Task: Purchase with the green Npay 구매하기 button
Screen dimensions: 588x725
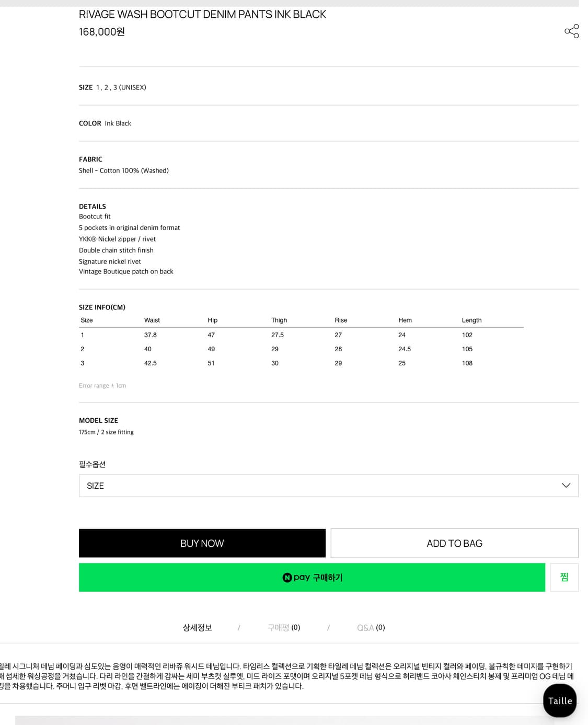Action: pyautogui.click(x=312, y=578)
